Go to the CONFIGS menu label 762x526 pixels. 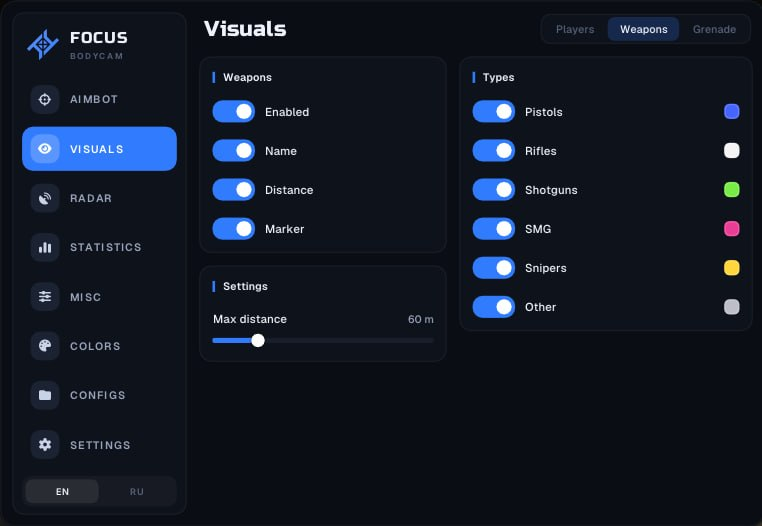coord(98,395)
